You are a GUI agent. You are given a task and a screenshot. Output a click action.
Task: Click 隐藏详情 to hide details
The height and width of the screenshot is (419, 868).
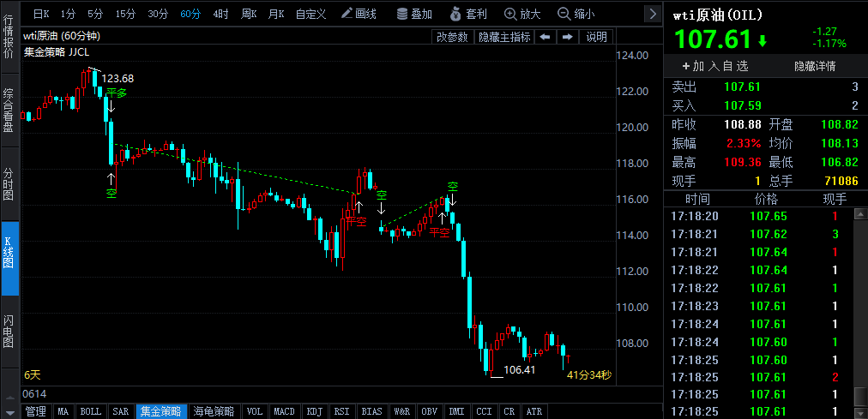tap(815, 66)
